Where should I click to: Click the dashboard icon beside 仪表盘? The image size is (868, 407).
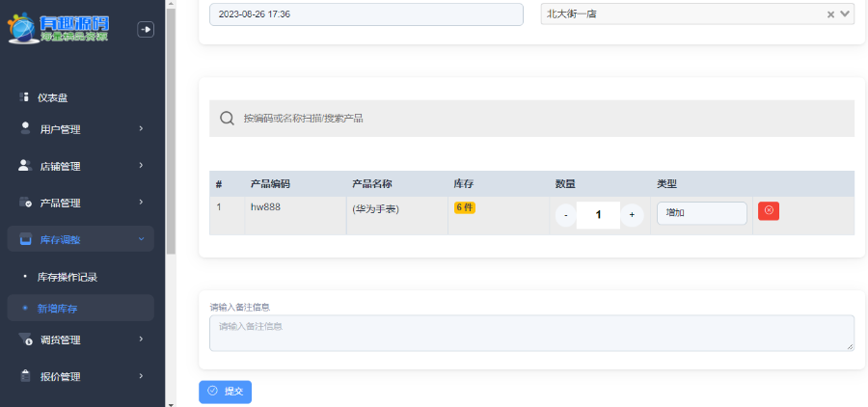tap(25, 97)
